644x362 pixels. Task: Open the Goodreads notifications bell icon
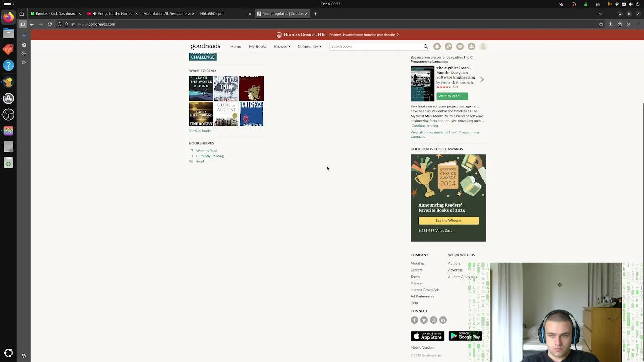[437, 46]
